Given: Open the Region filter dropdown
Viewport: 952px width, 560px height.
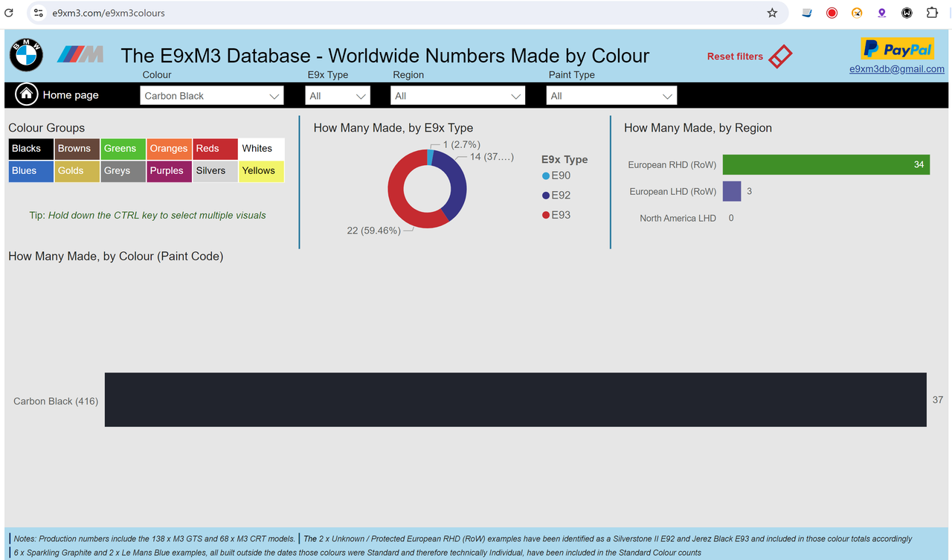Looking at the screenshot, I should [x=457, y=95].
